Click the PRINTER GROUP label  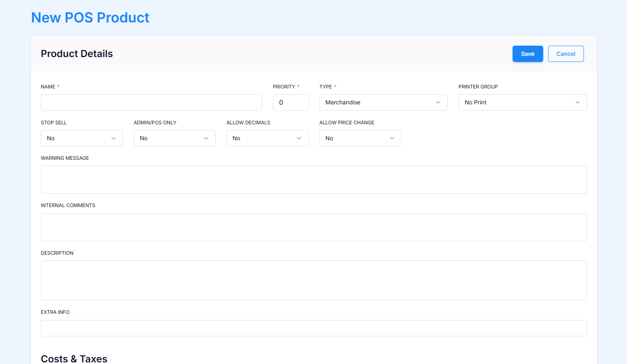478,87
